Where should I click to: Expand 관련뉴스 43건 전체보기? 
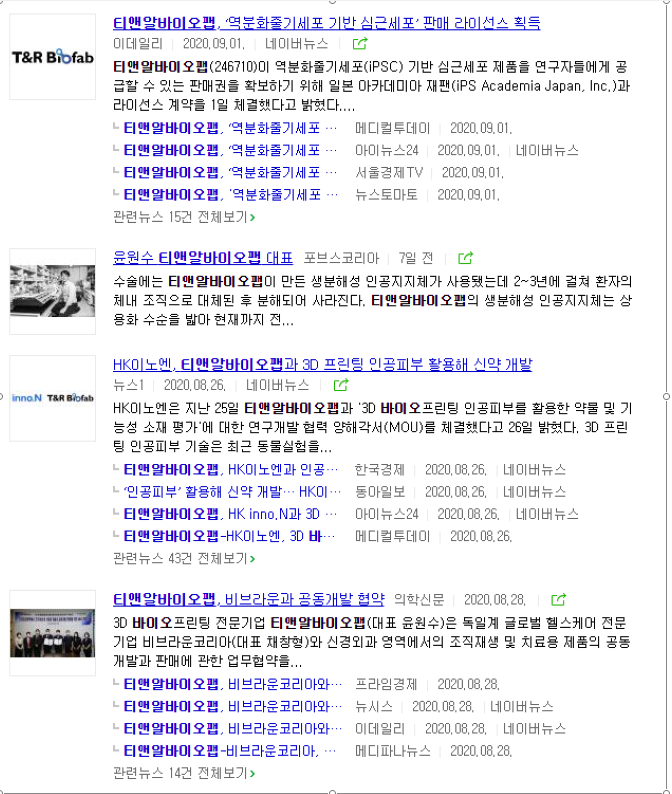(184, 559)
